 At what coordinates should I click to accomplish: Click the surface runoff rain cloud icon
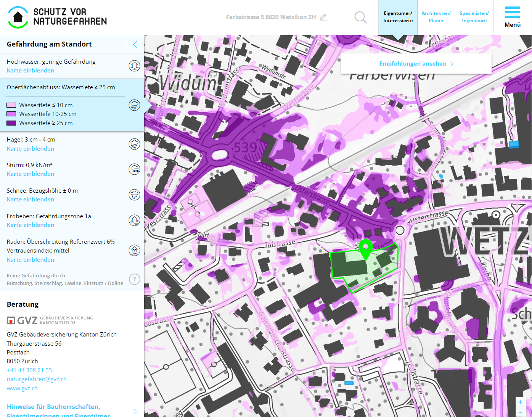pyautogui.click(x=134, y=105)
